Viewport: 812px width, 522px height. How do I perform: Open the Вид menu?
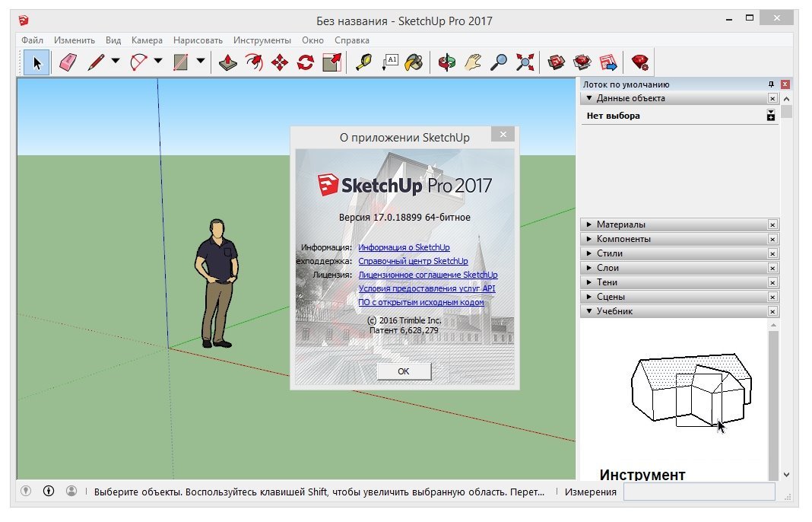coord(113,40)
